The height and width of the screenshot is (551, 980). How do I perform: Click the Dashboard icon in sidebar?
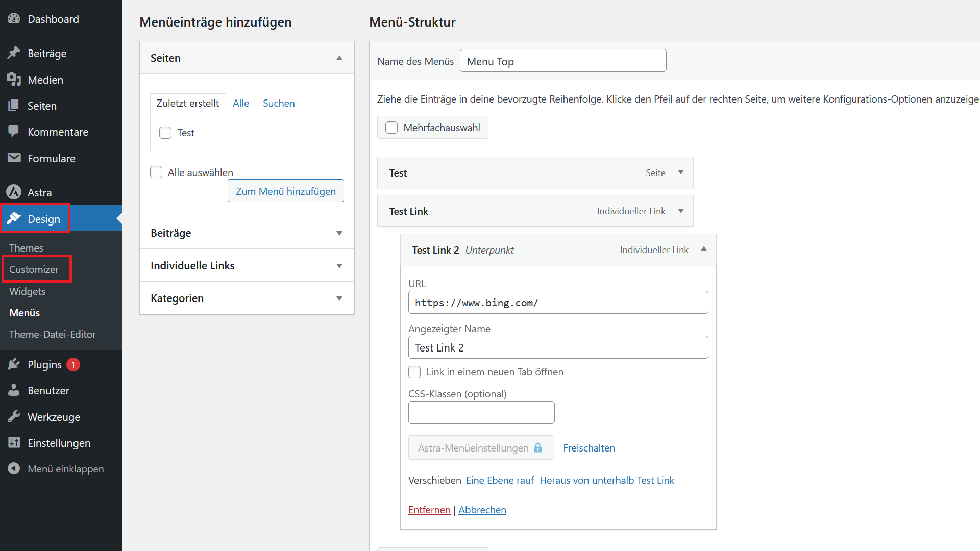tap(13, 18)
